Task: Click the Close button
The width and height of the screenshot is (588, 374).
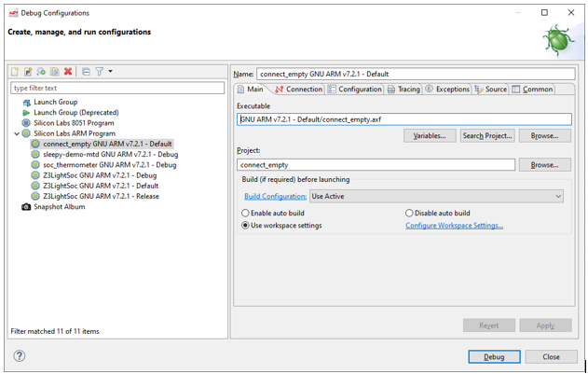Action: coord(551,356)
